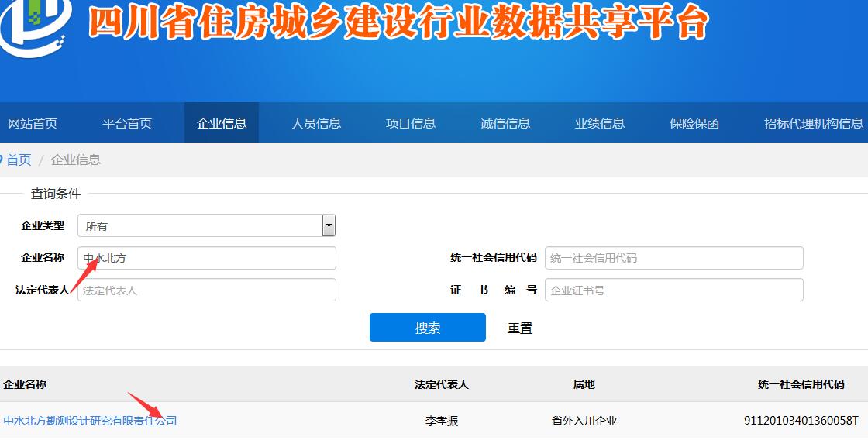This screenshot has height=440, width=868.
Task: Open 中水北方勘测设计研究有限责任公司 company link
Action: pos(90,421)
